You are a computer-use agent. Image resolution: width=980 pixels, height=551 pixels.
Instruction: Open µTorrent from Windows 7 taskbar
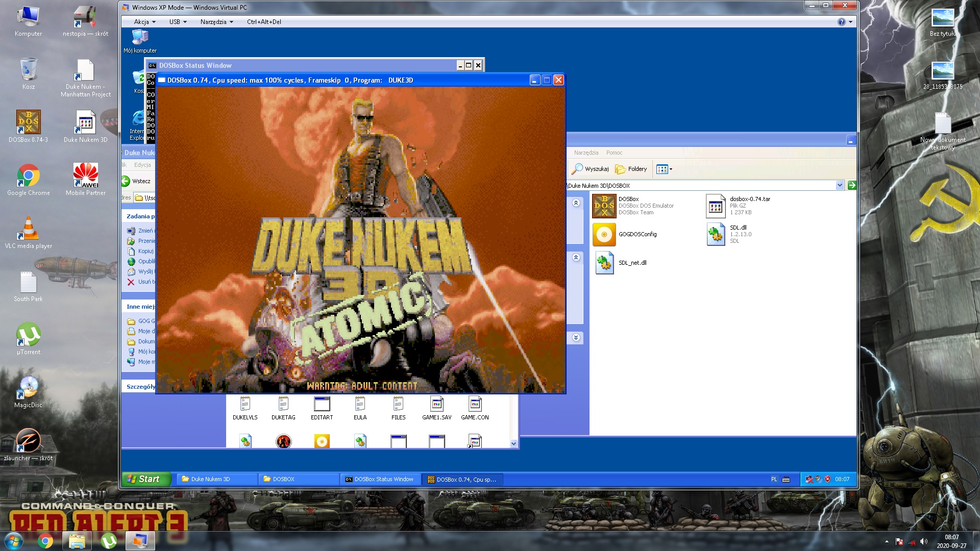[109, 541]
